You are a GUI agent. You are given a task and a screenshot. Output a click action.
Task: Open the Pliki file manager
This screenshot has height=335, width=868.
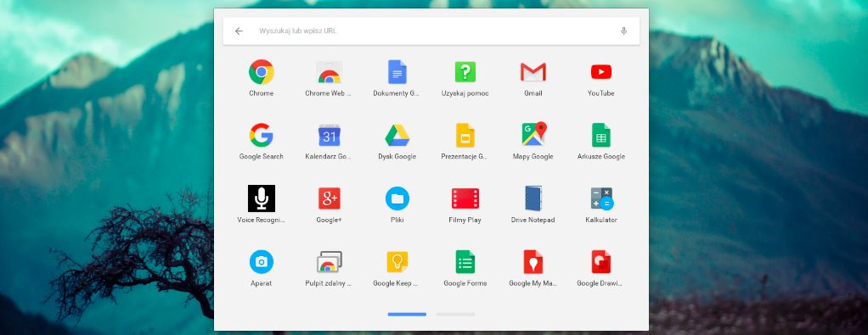coord(397,198)
